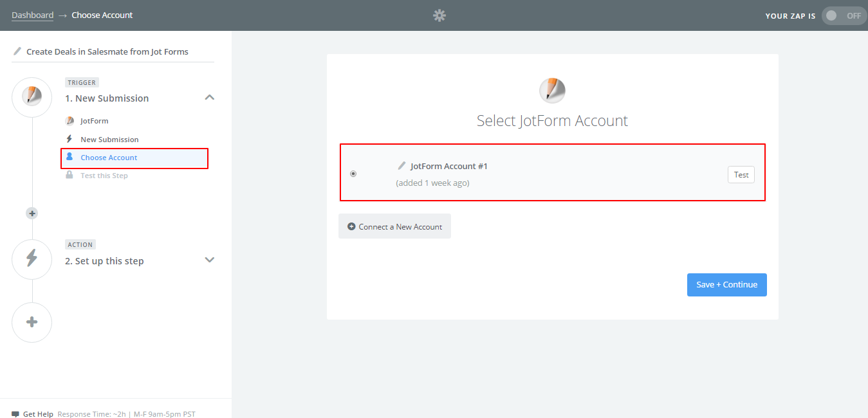Add a new step with the large plus circle
Screen dimensions: 868x418
tap(32, 322)
